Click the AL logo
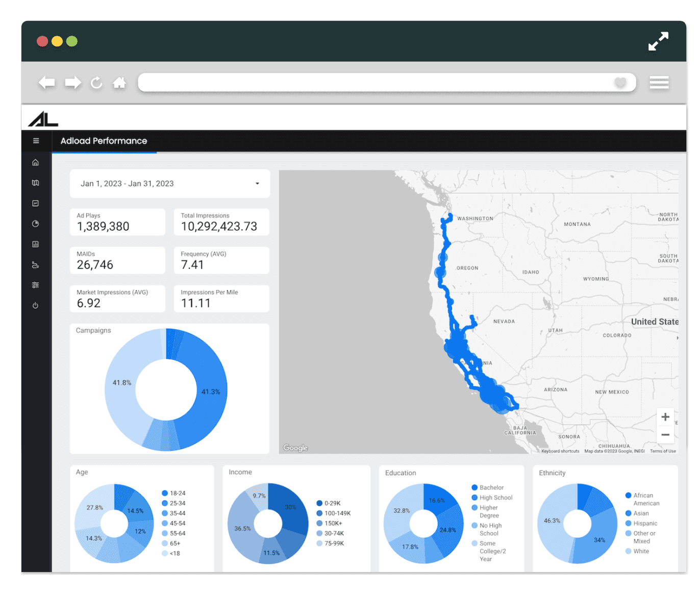700x593 pixels. pos(43,119)
